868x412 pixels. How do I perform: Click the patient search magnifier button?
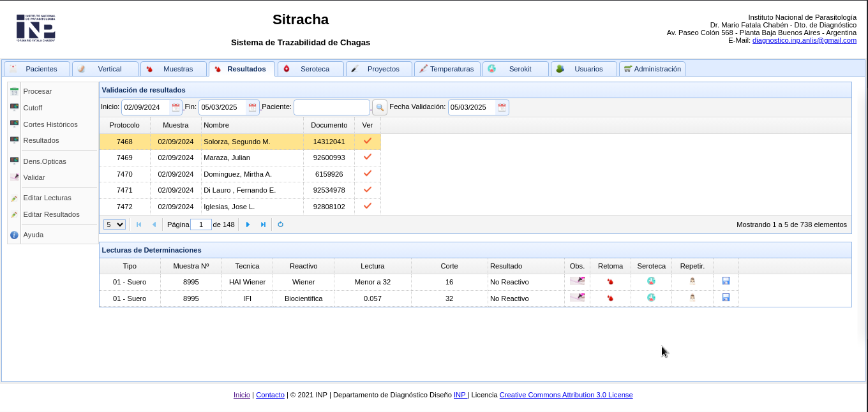380,107
